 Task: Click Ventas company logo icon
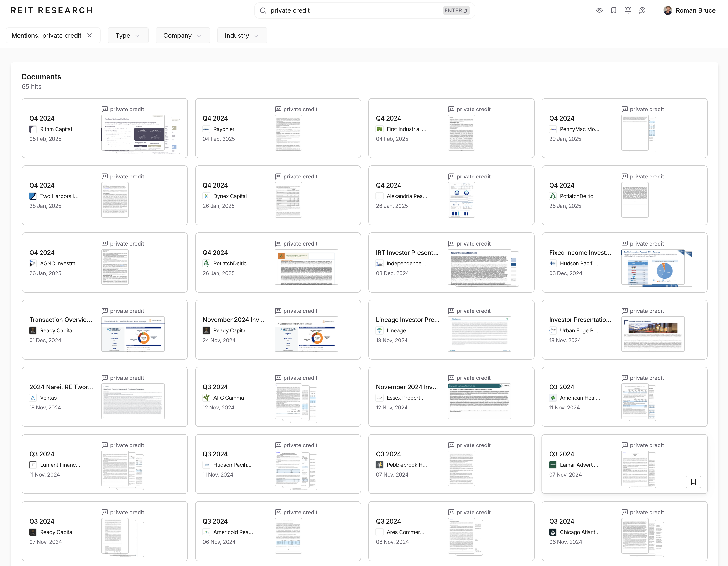pyautogui.click(x=33, y=398)
